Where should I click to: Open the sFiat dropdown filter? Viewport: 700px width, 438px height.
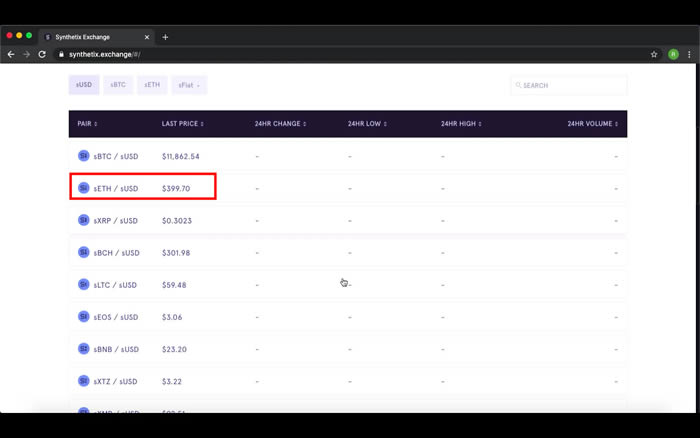189,85
